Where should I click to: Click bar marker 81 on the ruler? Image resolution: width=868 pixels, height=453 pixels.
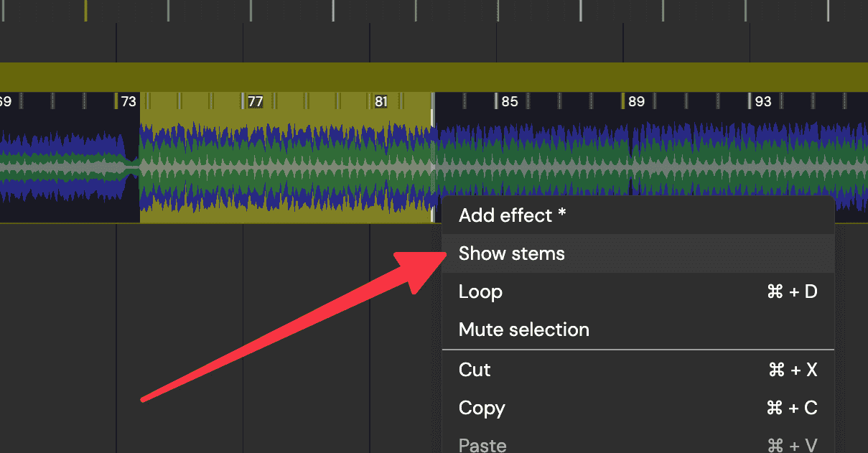tap(381, 101)
